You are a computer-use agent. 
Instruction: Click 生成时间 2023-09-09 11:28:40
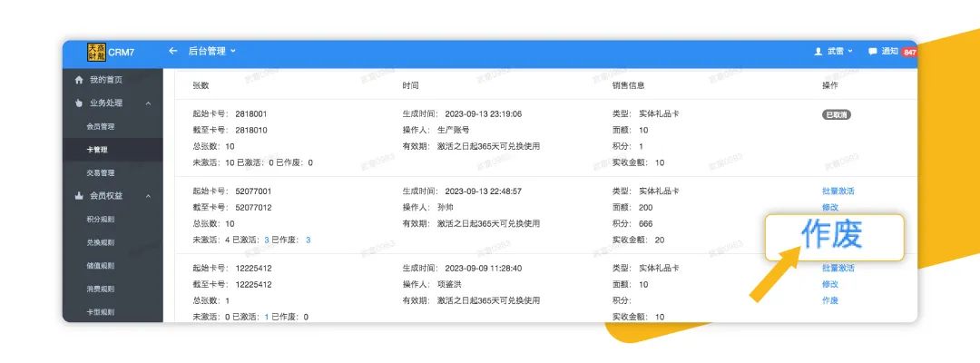463,268
